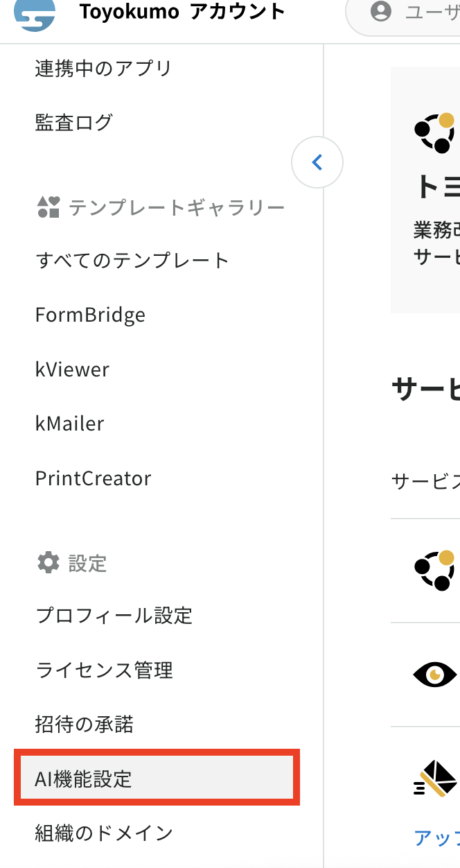
Task: Click the user account avatar icon
Action: (x=380, y=11)
